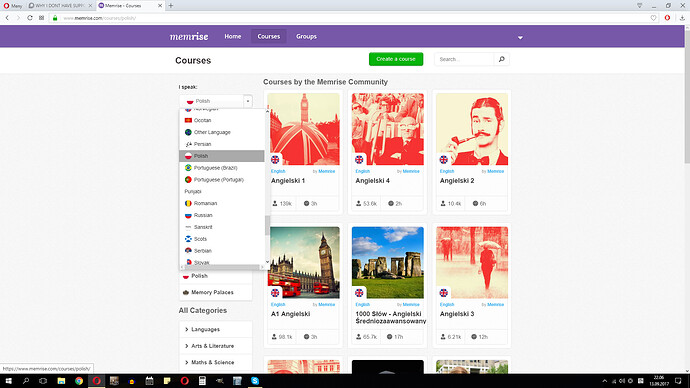Click the Create a course button
The height and width of the screenshot is (388, 690).
(396, 59)
